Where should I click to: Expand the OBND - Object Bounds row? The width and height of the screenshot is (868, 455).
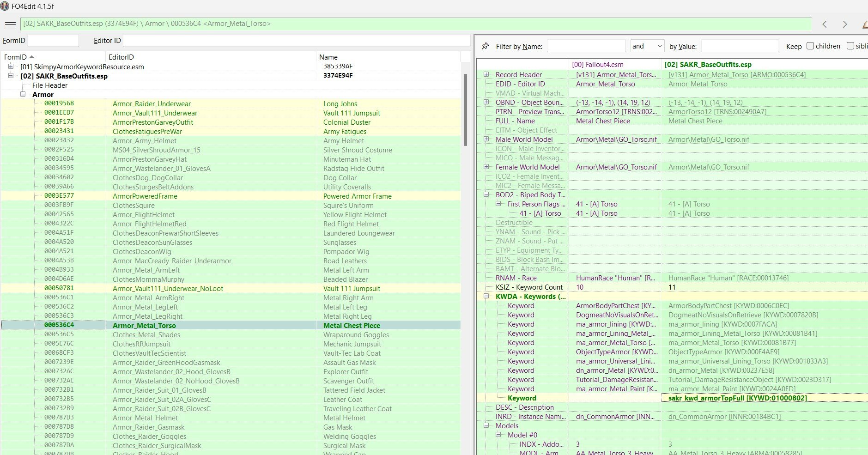coord(486,102)
